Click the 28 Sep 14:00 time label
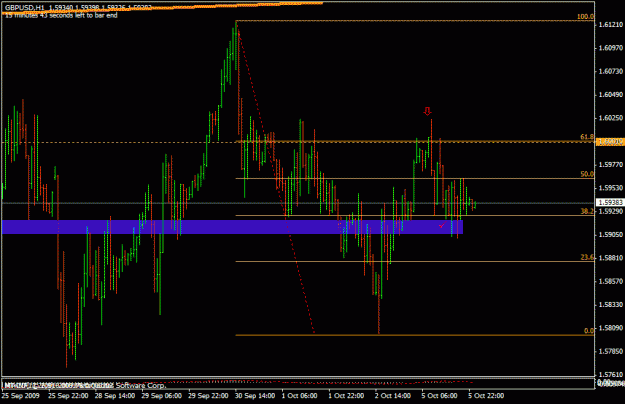This screenshot has width=625, height=404. (115, 396)
